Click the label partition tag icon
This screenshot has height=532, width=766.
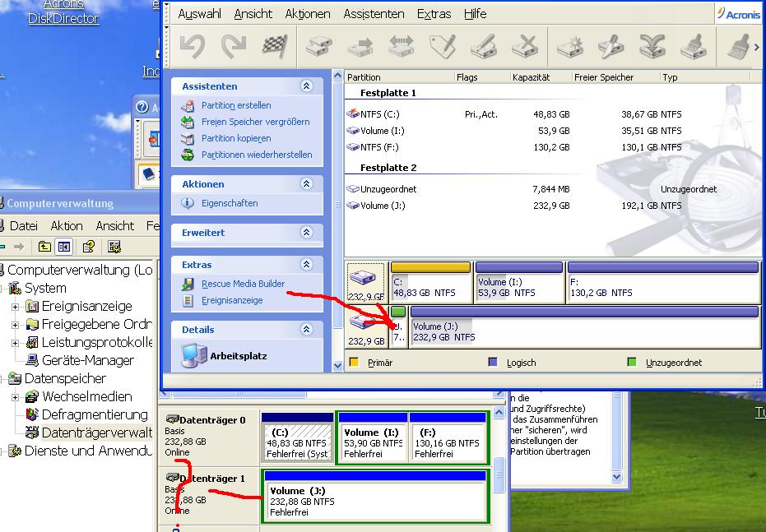tap(443, 46)
